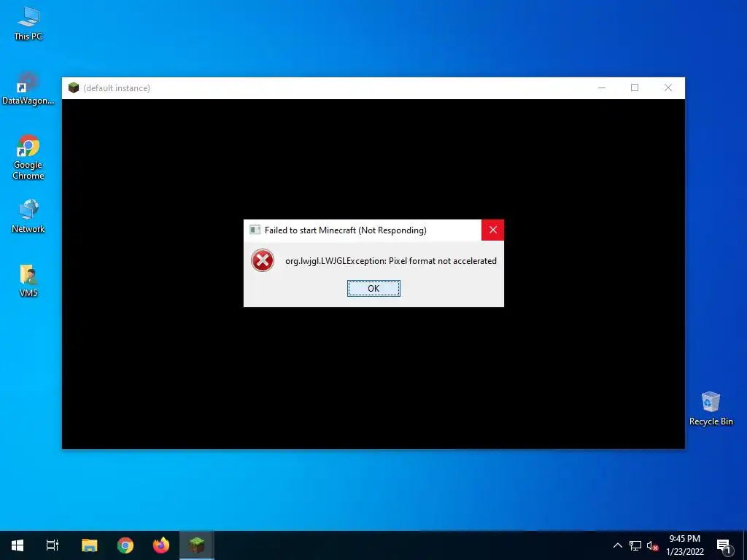Open network status tray icon

635,545
